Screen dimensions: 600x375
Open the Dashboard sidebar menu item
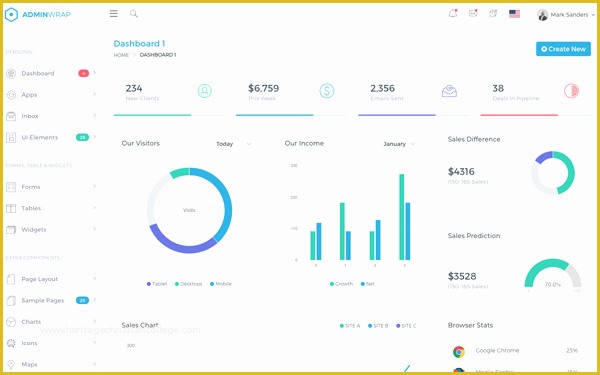tap(51, 73)
